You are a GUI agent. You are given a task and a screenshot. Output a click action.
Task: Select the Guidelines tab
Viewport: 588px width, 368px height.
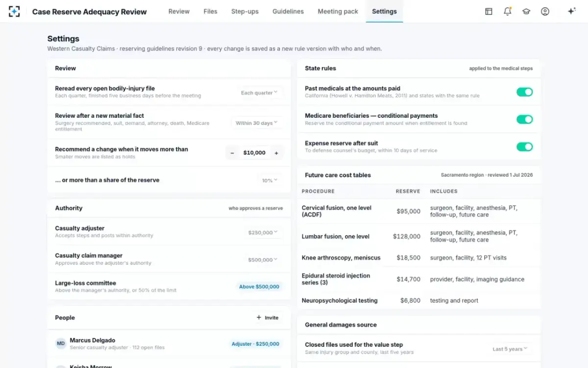[288, 11]
